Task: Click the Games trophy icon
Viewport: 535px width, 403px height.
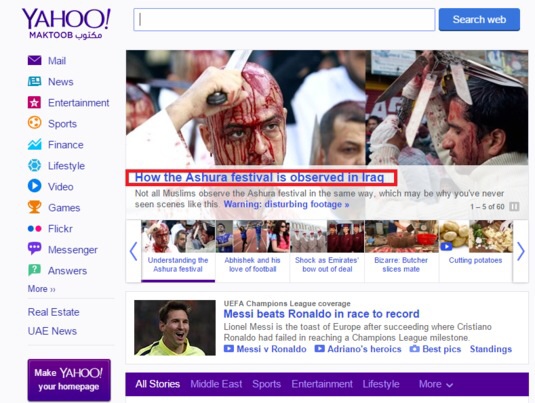Action: [34, 207]
